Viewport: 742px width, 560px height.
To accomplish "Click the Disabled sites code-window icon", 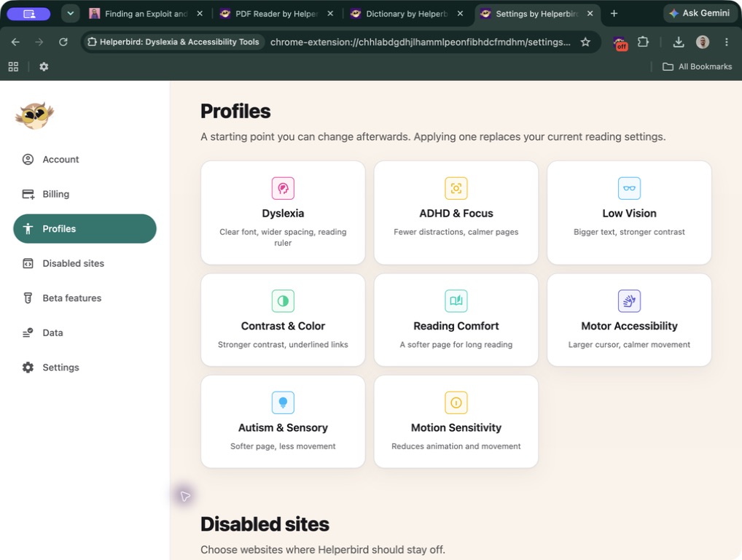I will click(28, 263).
